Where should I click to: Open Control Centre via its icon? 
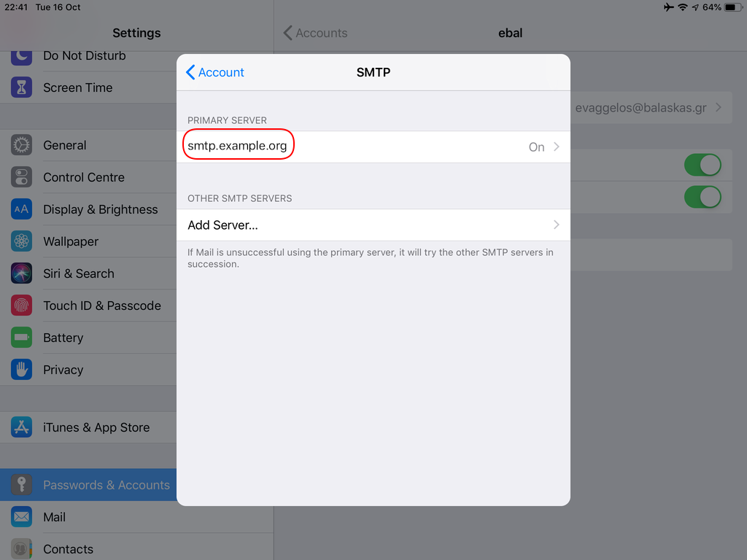click(22, 177)
